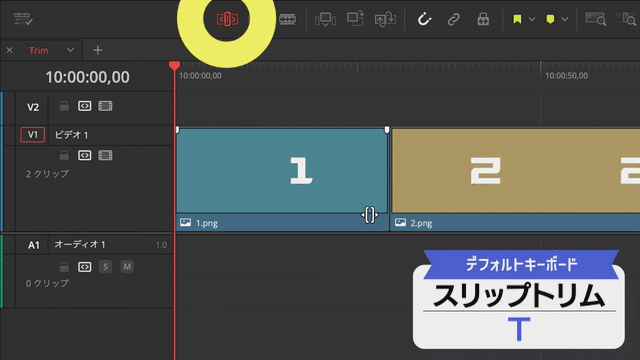Select the V2 track header label
This screenshot has width=640, height=360.
[33, 107]
